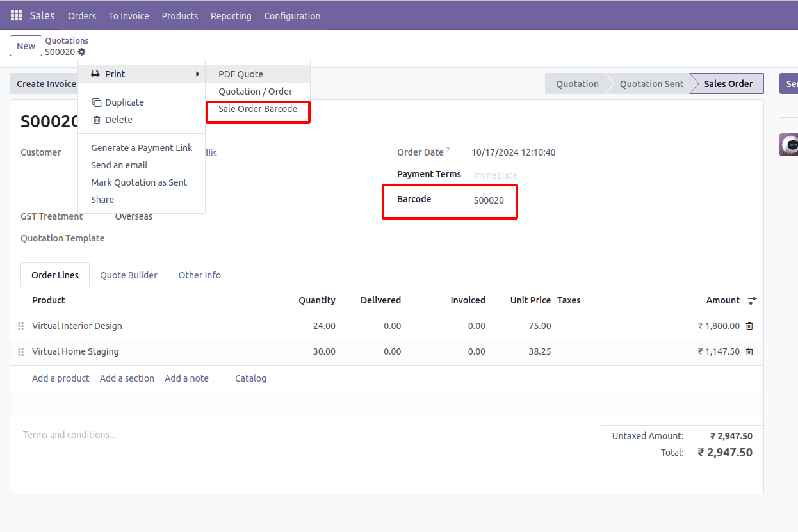The image size is (798, 532).
Task: Choose Duplicate from the action menu
Action: pos(124,102)
